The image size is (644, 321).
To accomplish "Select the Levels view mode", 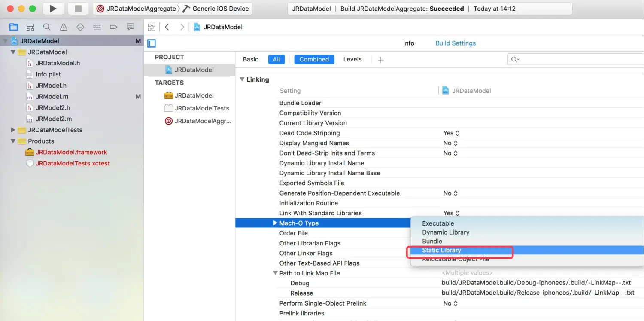I will point(352,59).
